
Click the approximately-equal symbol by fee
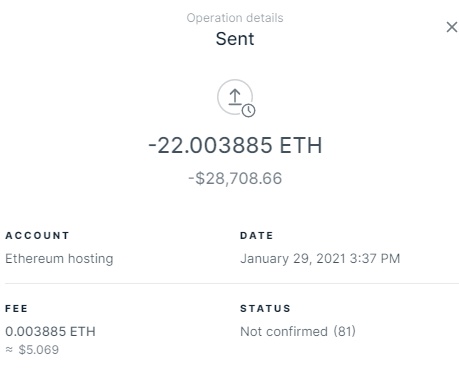(x=9, y=349)
